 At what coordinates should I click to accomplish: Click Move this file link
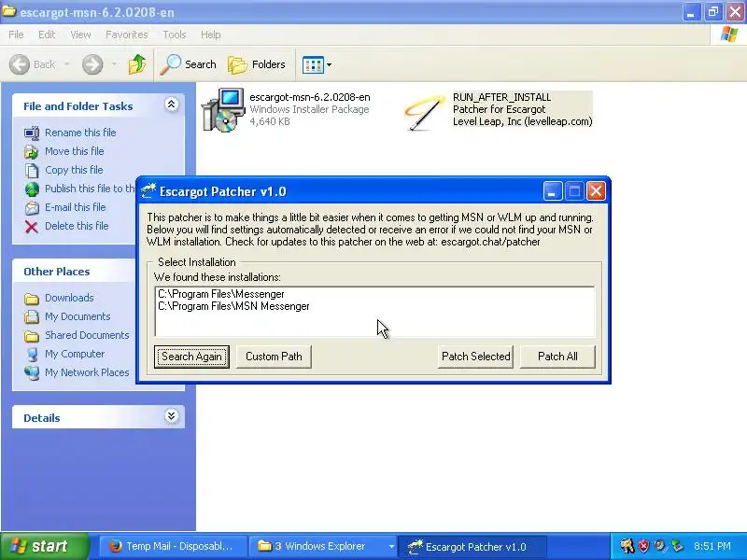coord(75,151)
